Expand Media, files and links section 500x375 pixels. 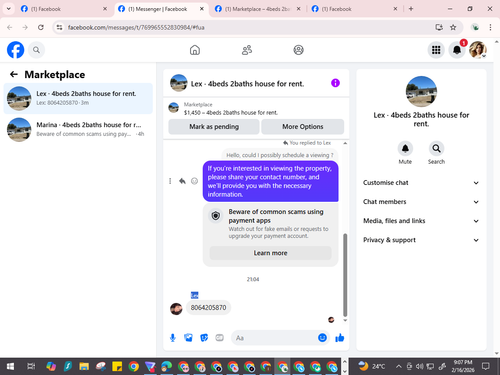[421, 221]
